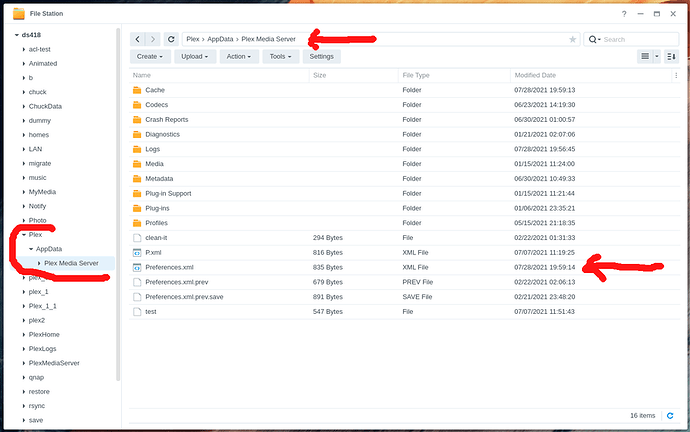Viewport: 690px width, 432px height.
Task: Open the Tools dropdown menu
Action: pos(280,56)
